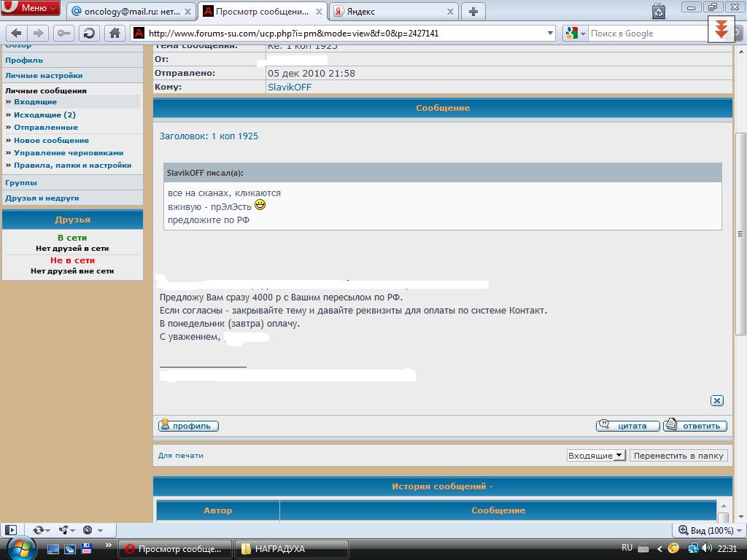This screenshot has width=747, height=560.
Task: Open Исходящие (2) folder
Action: click(44, 114)
